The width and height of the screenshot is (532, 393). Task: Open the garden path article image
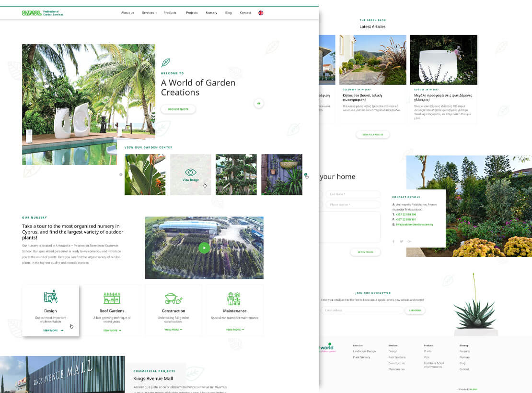(372, 60)
